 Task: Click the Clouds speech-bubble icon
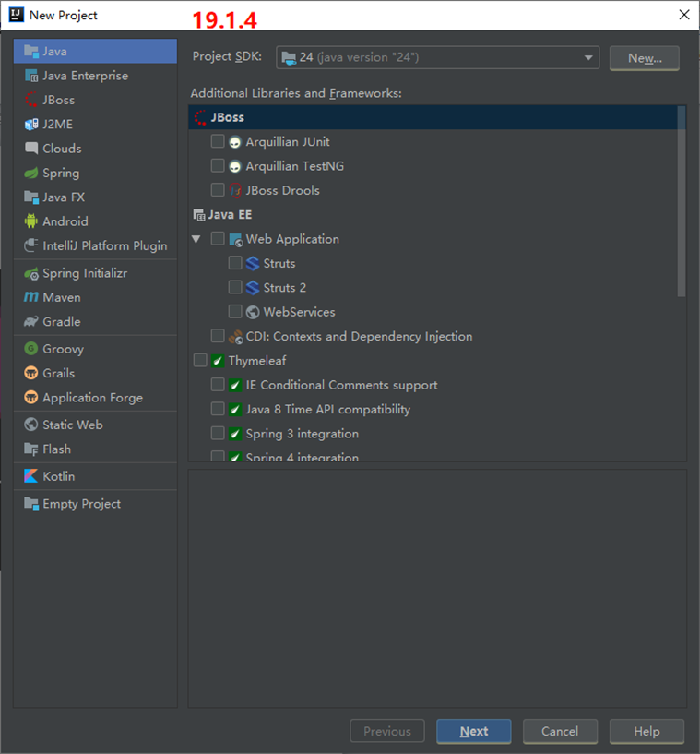[31, 149]
